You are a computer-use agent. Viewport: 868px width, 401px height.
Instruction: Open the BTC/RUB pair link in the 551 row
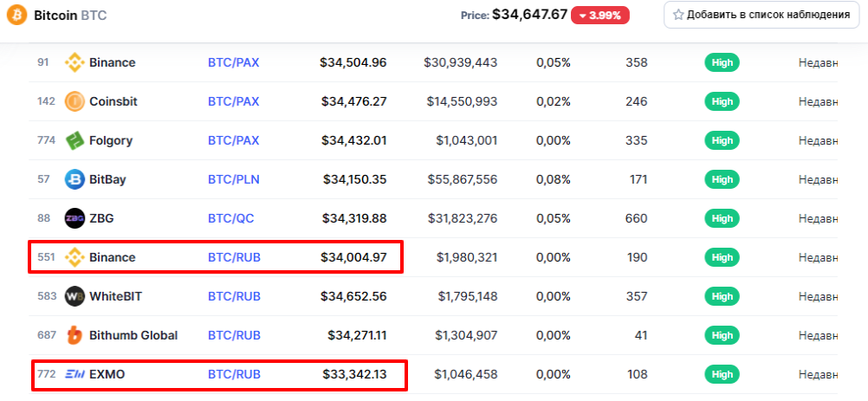[234, 257]
